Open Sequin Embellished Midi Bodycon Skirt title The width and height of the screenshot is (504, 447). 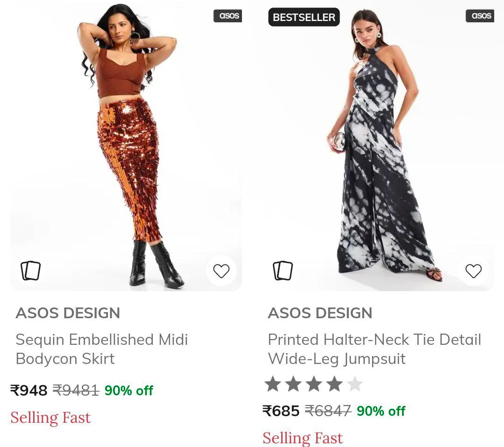(x=101, y=349)
